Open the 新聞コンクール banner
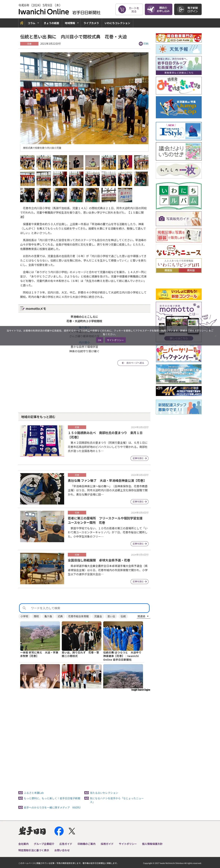The height and width of the screenshot is (868, 220). pos(179,294)
